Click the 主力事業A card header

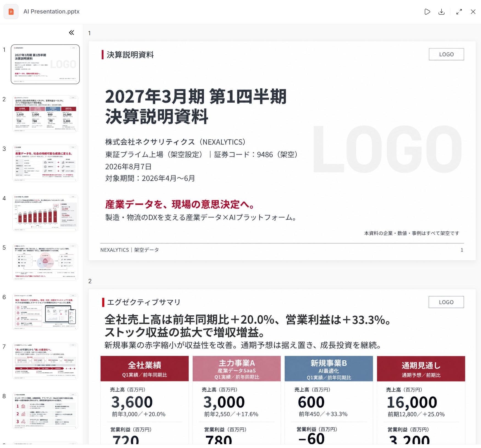(x=237, y=368)
